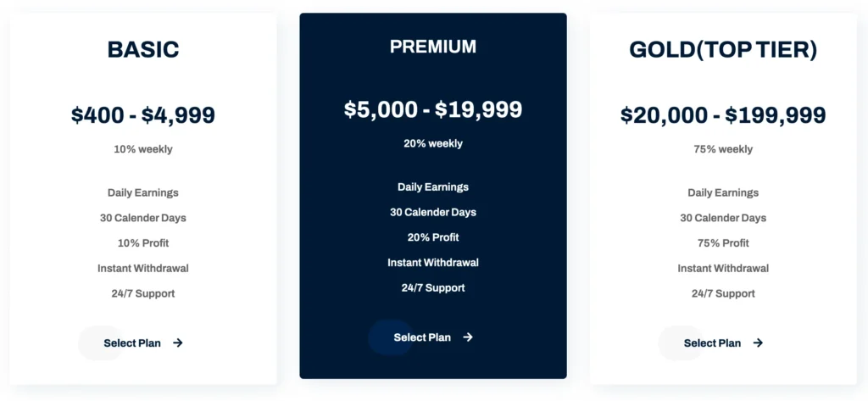Viewport: 868px width, 401px height.
Task: Click 24/7 Support in the Premium card
Action: pos(433,288)
